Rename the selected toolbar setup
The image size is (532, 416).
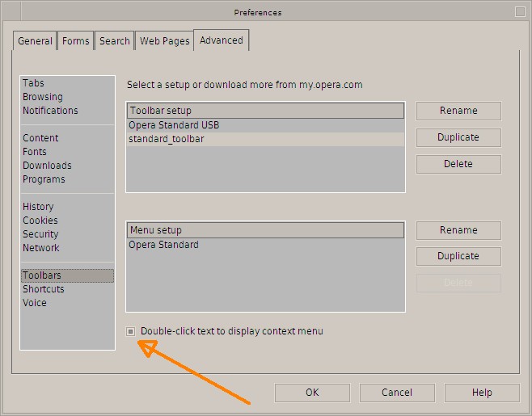458,111
